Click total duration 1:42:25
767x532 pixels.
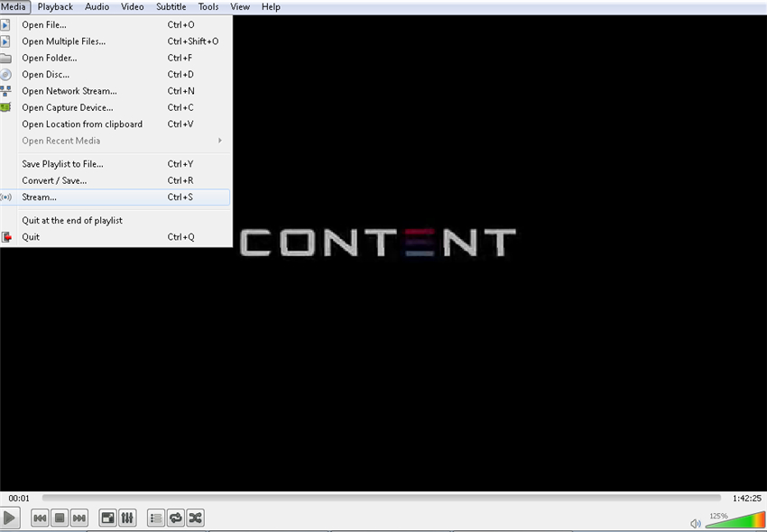[x=747, y=499]
